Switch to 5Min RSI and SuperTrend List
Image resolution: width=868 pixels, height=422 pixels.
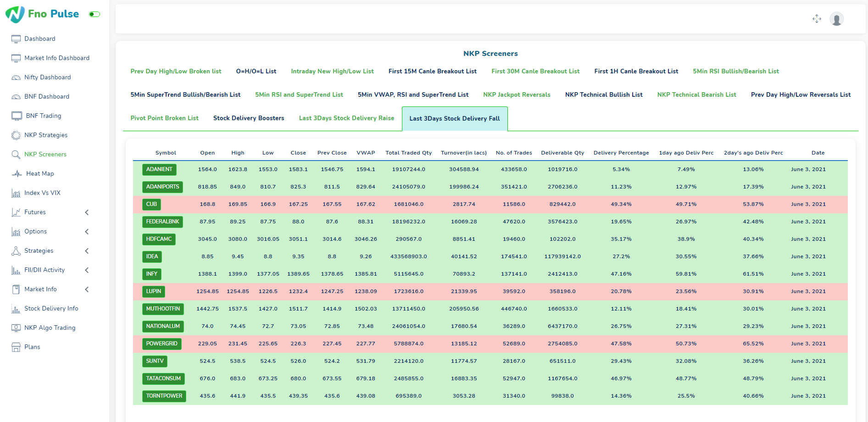tap(299, 95)
